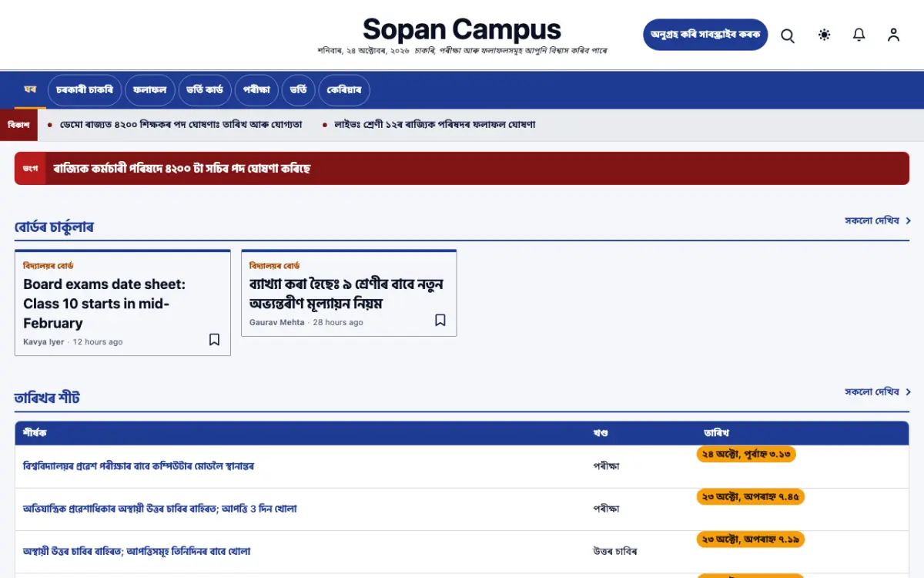Image resolution: width=924 pixels, height=578 pixels.
Task: Switch to the 'ফলাফল' tab
Action: 150,90
